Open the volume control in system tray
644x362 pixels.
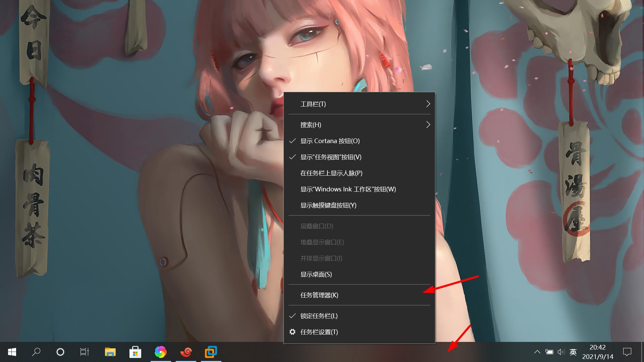pos(561,352)
